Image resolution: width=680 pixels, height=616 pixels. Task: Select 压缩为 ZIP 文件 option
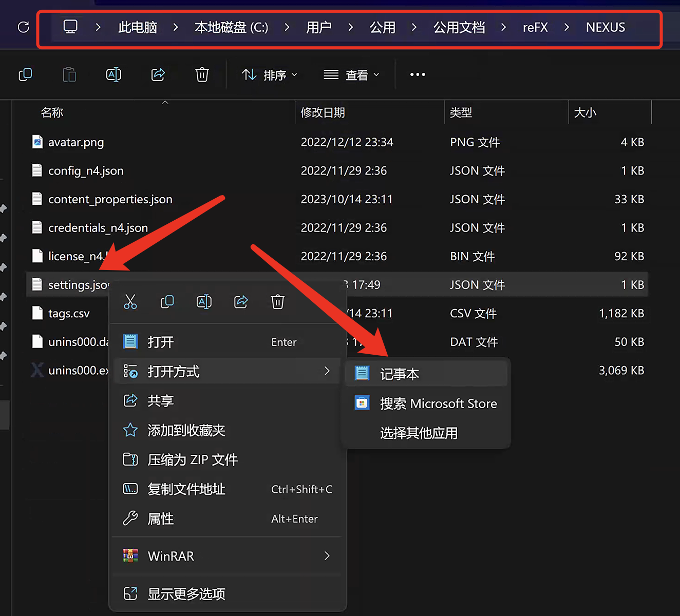[193, 460]
